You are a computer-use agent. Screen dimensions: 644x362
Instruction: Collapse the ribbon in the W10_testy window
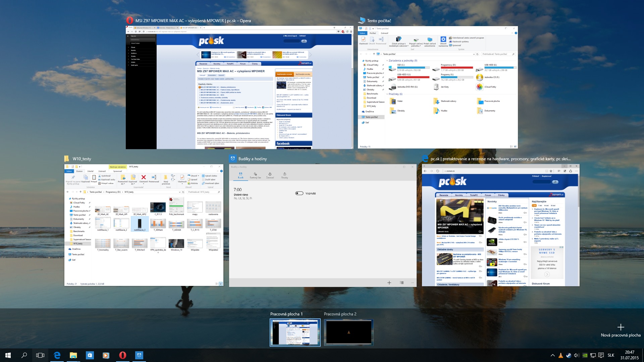(218, 171)
